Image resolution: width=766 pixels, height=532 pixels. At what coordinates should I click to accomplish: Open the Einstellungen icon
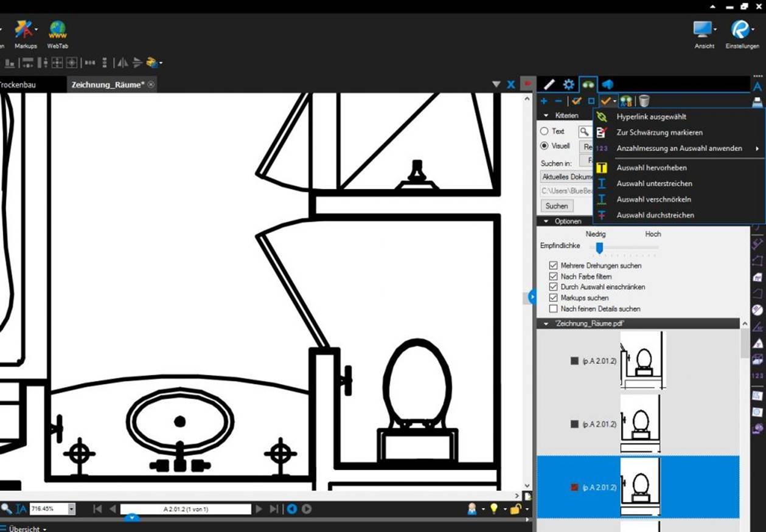point(741,29)
